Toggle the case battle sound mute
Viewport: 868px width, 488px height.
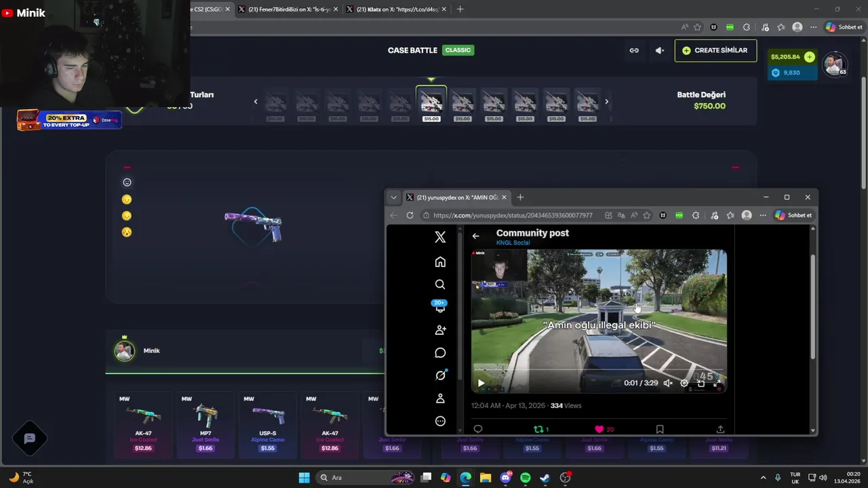pyautogui.click(x=660, y=50)
